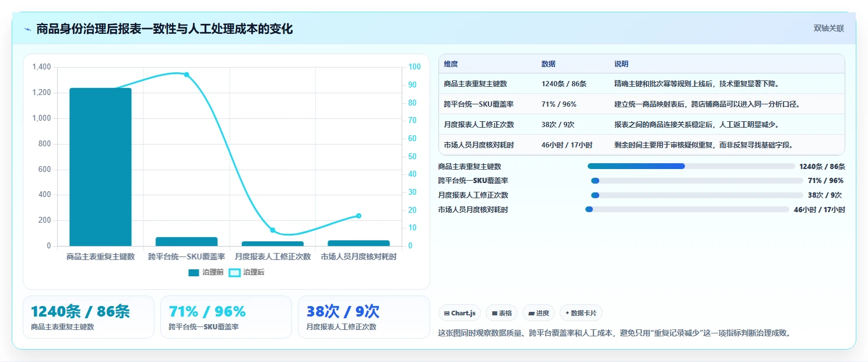Click the description starting 报表之间的商品连接关系
The height and width of the screenshot is (362, 868).
coord(697,125)
